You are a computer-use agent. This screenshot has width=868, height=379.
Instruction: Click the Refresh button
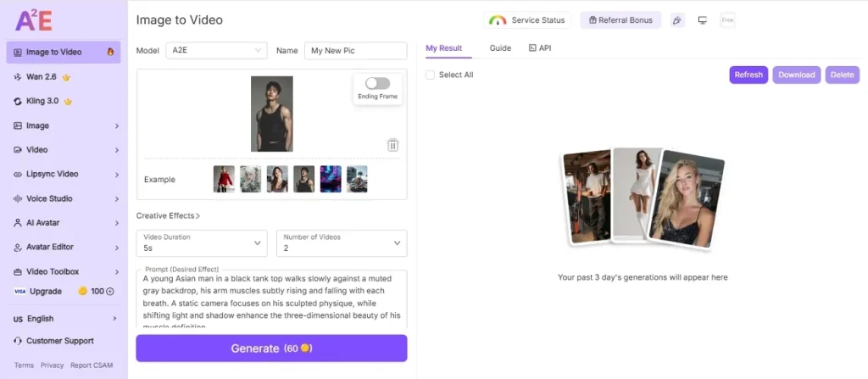748,75
